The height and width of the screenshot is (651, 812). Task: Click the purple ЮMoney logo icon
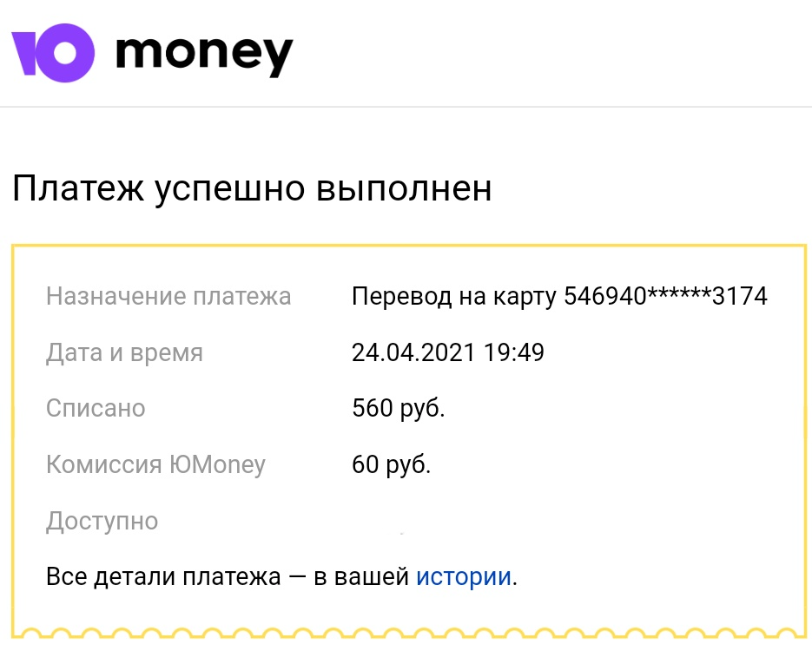coord(53,53)
